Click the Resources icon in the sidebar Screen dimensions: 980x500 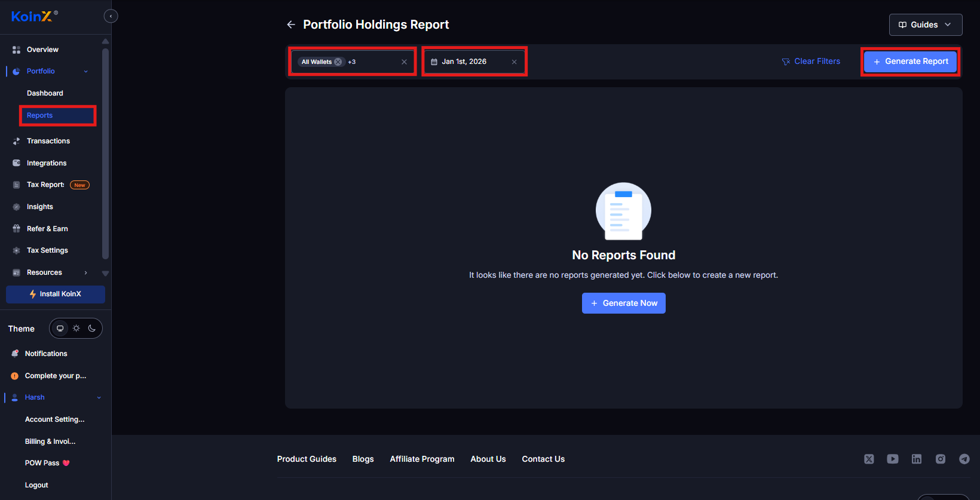point(16,272)
